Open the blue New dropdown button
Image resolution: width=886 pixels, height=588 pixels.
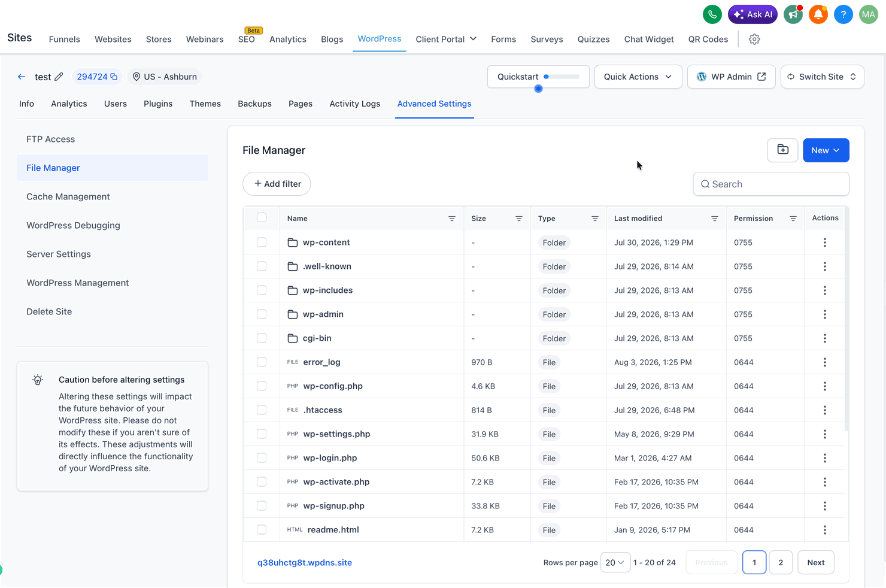click(826, 150)
